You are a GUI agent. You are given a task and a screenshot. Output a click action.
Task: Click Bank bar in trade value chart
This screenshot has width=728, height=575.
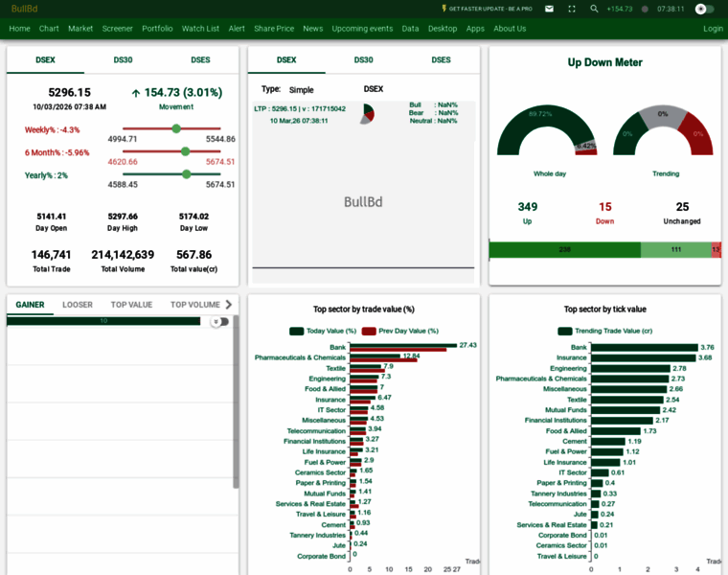click(403, 347)
